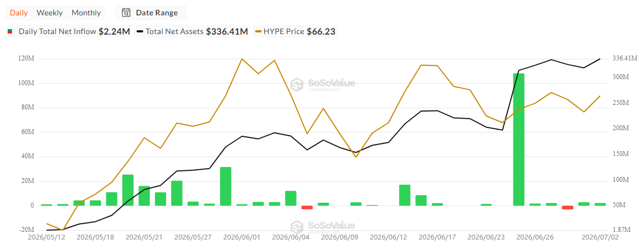Click the green bar above 2026/06/12 label
This screenshot has height=250, width=644.
[405, 195]
